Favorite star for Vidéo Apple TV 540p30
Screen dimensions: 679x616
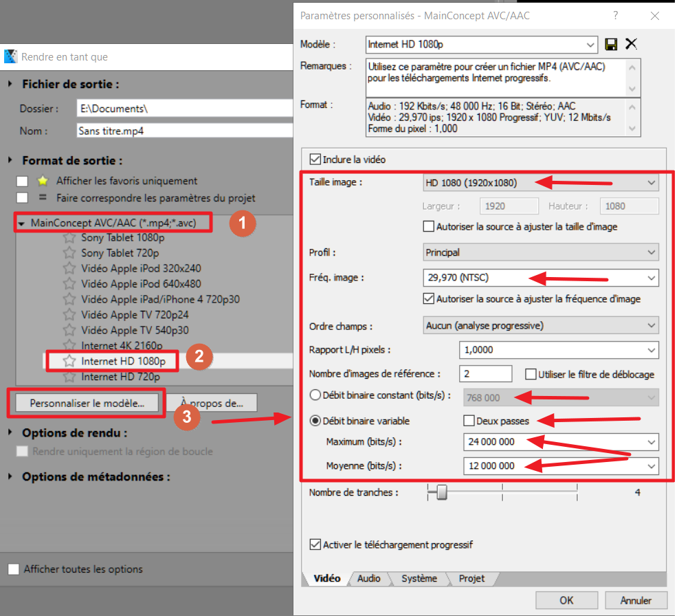(69, 330)
